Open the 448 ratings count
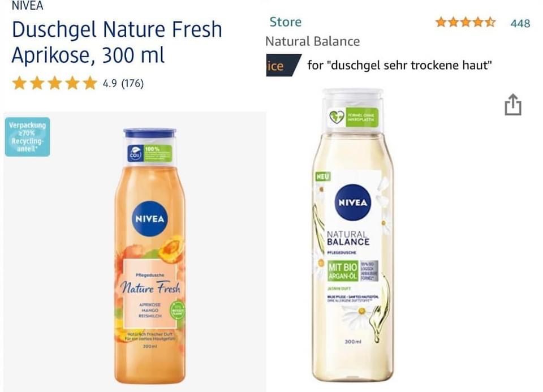The width and height of the screenshot is (543, 392). click(x=520, y=23)
